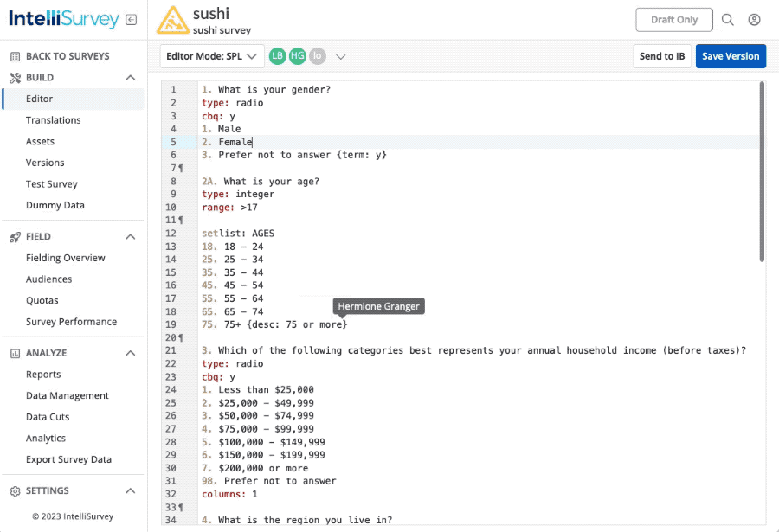
Task: Open Versions page
Action: pos(45,163)
